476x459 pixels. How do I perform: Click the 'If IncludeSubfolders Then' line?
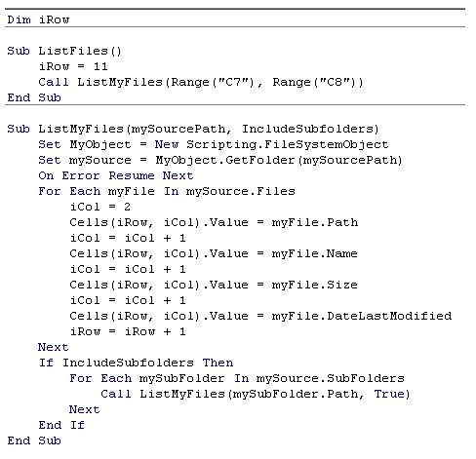tap(136, 363)
